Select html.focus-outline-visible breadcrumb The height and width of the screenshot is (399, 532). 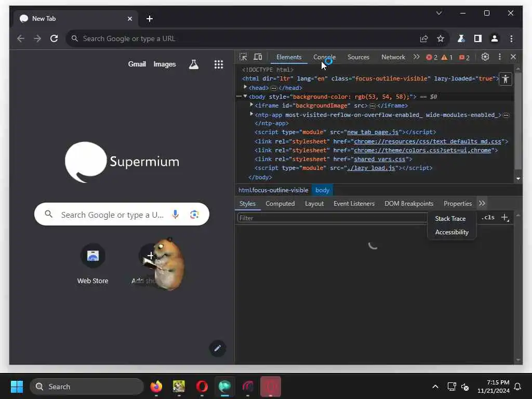click(273, 190)
